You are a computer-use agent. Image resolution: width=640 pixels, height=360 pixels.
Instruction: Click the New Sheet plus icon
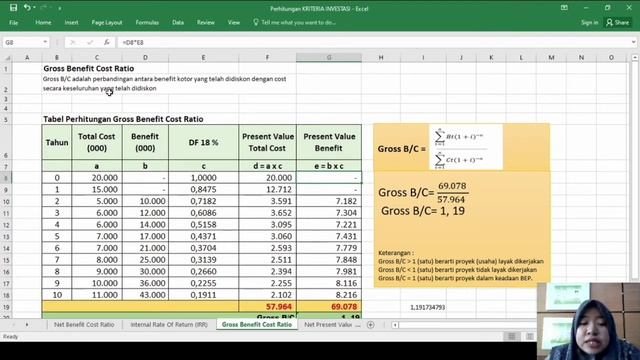(371, 325)
